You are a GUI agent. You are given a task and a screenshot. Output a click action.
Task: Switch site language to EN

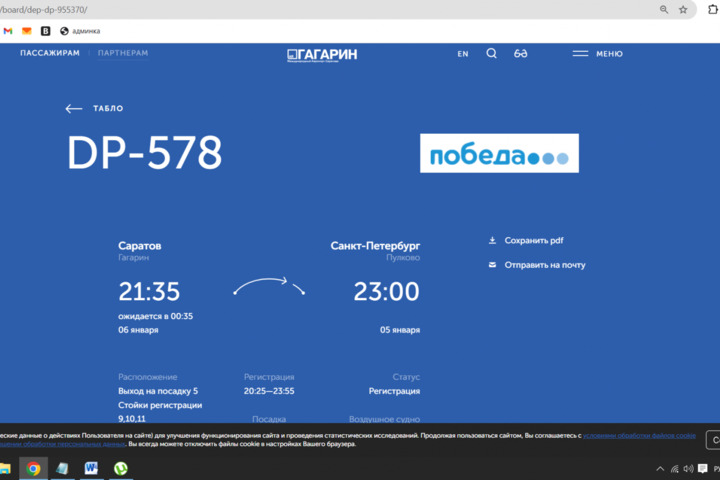click(463, 54)
